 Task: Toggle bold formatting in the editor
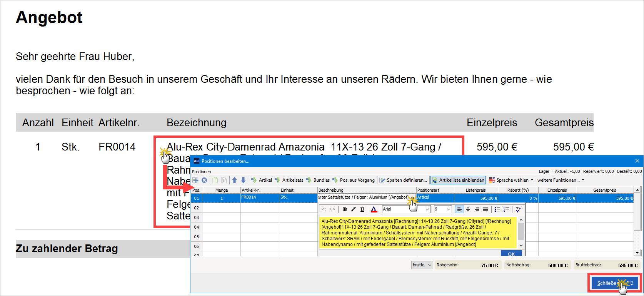tap(345, 209)
